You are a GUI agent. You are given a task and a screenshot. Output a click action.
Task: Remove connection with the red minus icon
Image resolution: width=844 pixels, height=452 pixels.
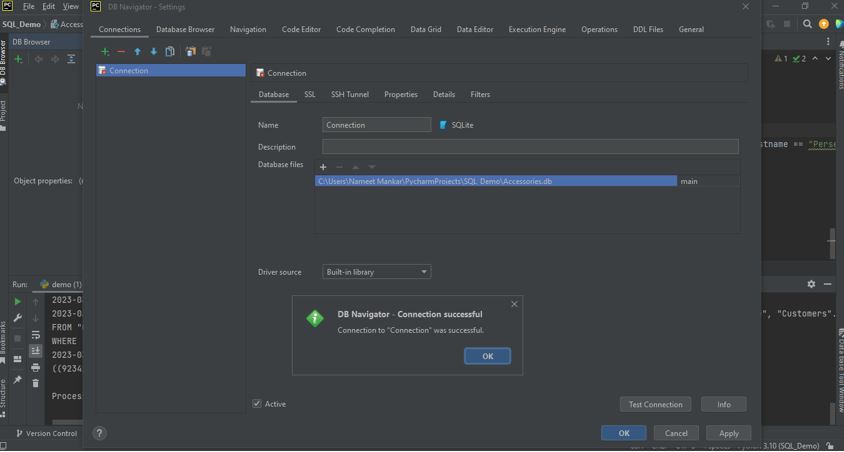[121, 51]
